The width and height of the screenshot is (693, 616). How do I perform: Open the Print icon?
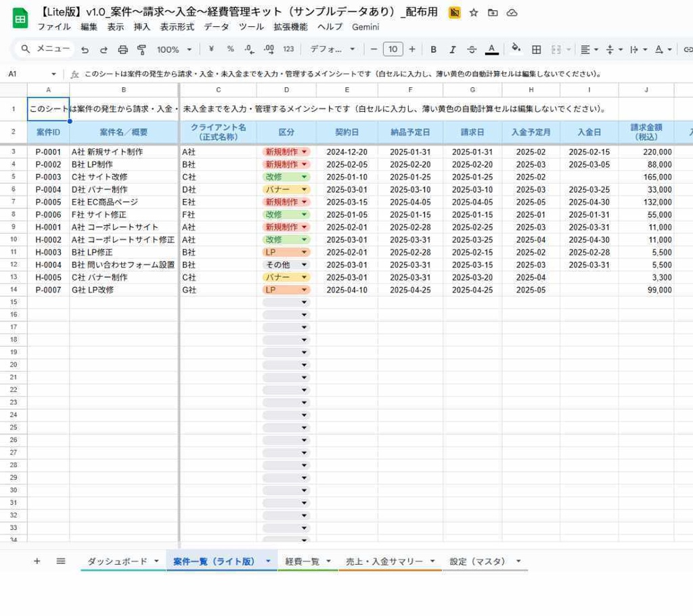click(122, 49)
